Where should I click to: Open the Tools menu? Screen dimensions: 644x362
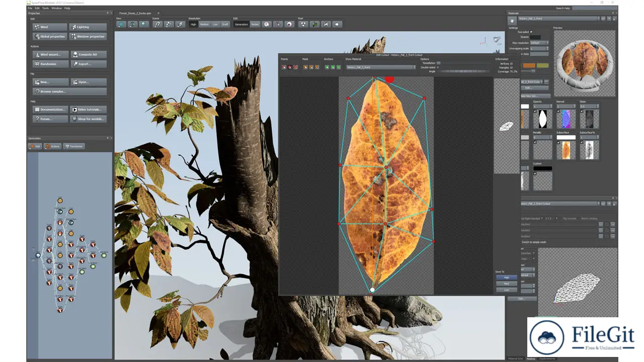(x=45, y=8)
